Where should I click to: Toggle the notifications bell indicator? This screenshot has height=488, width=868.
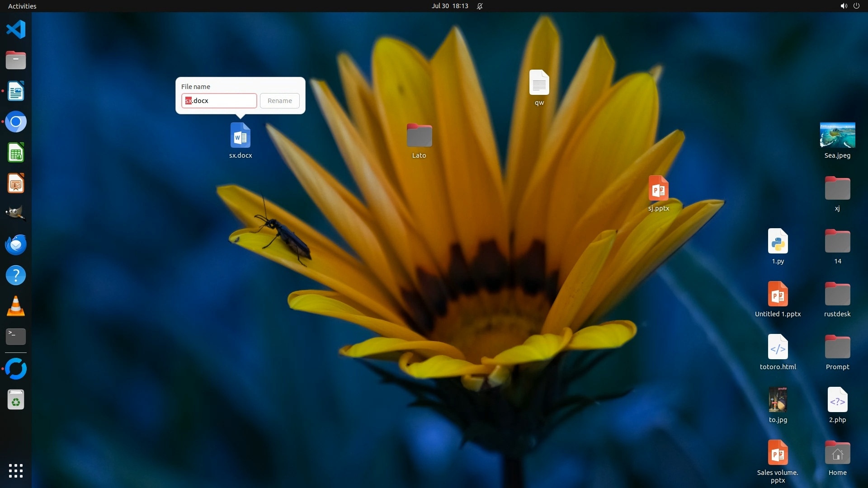pos(480,6)
